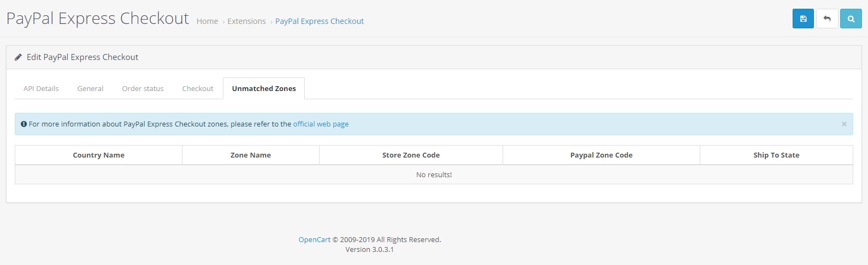Click the Ship To State column header

pos(776,155)
